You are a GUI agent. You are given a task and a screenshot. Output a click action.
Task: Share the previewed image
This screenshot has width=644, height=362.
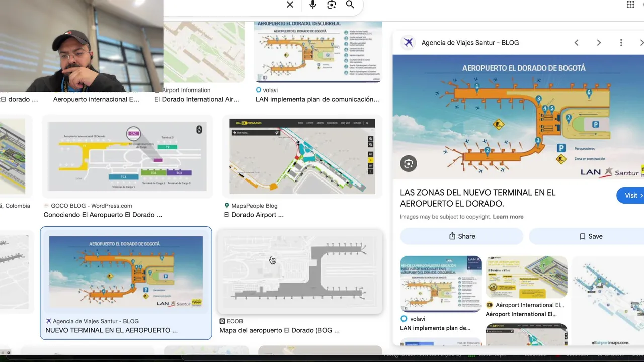461,236
